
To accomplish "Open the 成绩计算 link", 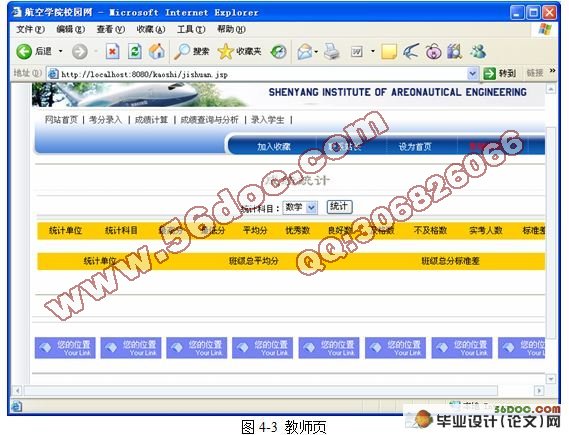I will pyautogui.click(x=151, y=119).
